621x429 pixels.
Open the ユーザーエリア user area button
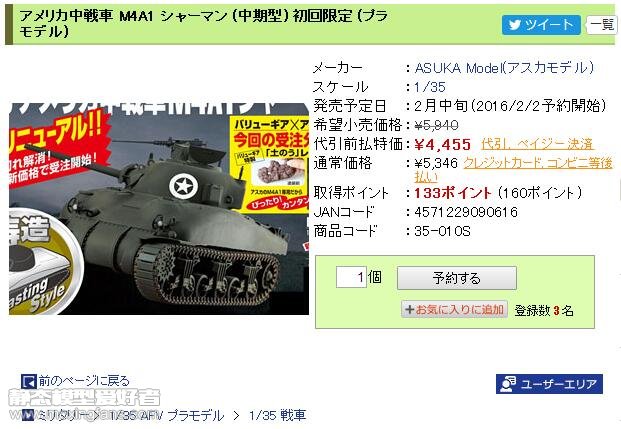pos(549,384)
